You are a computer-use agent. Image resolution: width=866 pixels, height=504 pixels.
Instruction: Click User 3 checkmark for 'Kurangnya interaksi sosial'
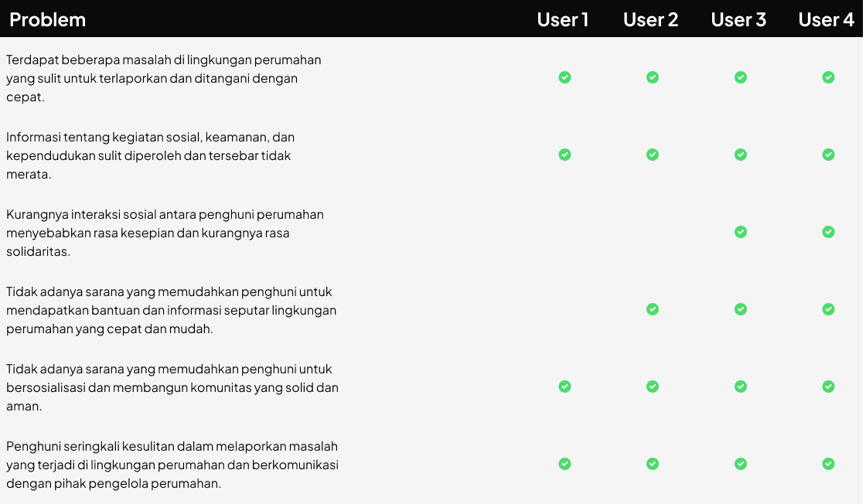[741, 232]
